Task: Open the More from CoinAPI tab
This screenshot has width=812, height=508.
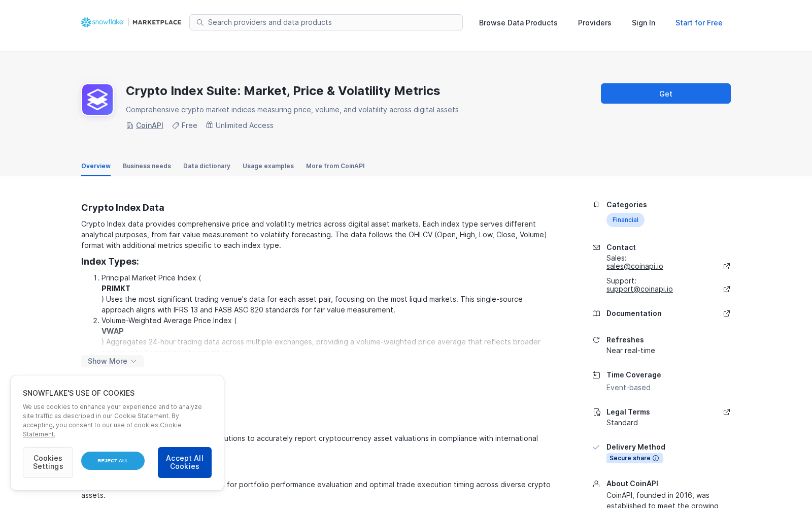Action: 335,166
